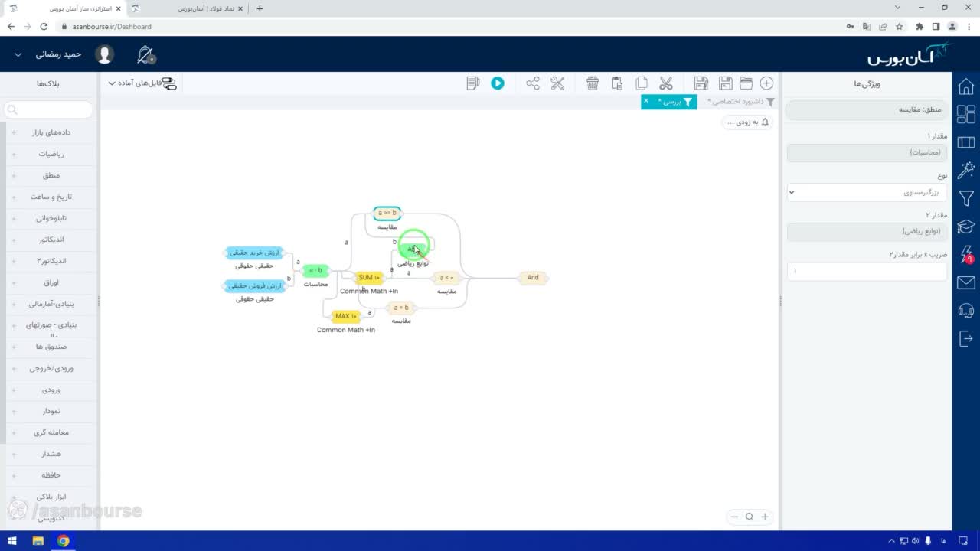The image size is (980, 551).
Task: Click the trash delete icon in toolbar
Action: [x=593, y=83]
